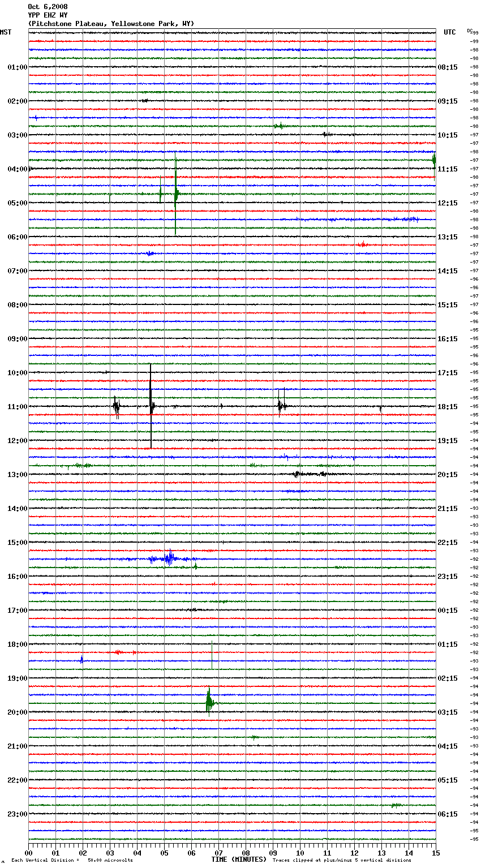Click the '11:15' UTC row label

pos(448,169)
